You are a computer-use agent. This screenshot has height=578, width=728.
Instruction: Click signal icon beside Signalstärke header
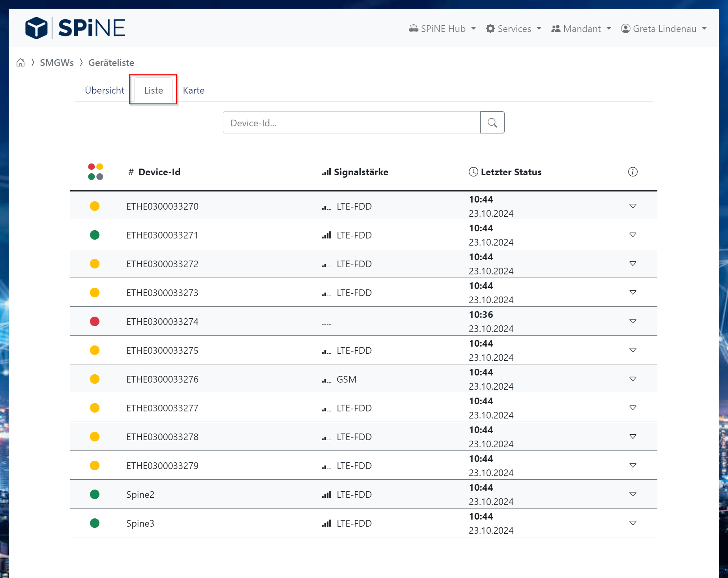pos(326,172)
